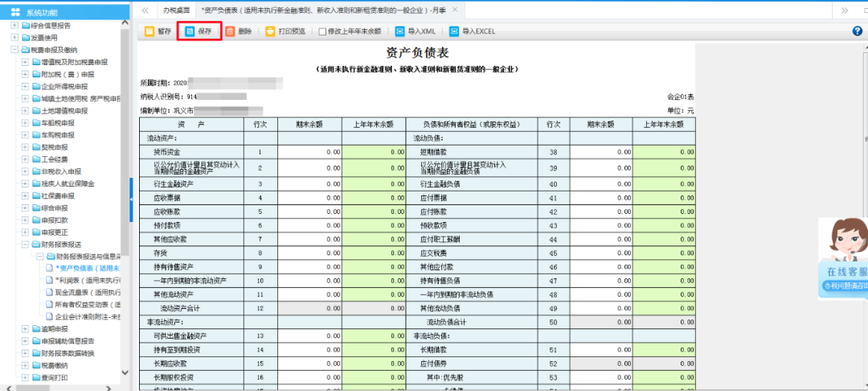Viewport: 868px width, 391px height.
Task: Click 应收账款 期末余额 input cell
Action: (309, 212)
